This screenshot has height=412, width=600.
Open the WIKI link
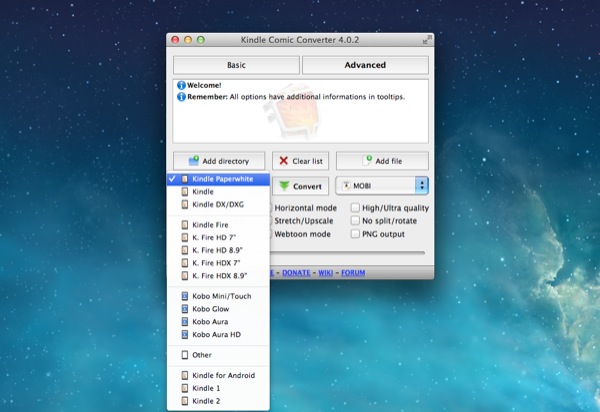tap(326, 273)
